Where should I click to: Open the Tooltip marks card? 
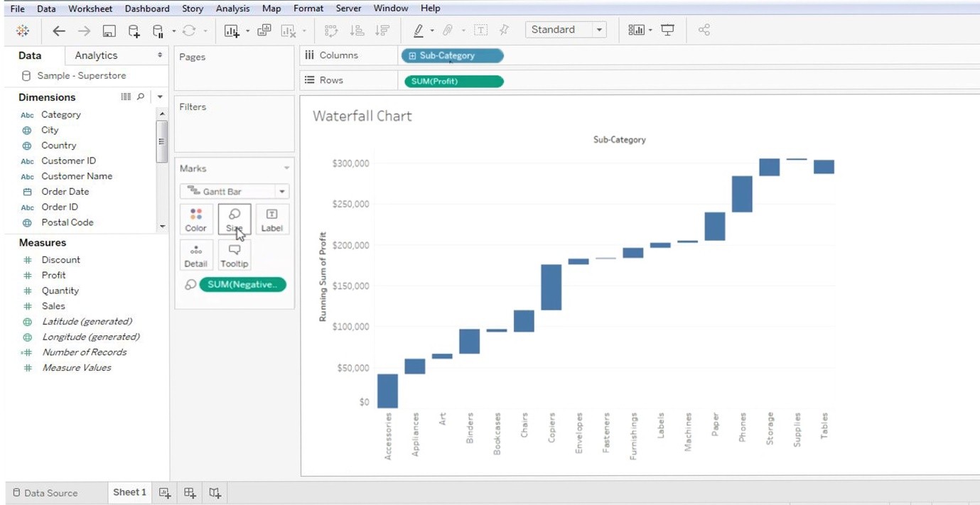click(x=235, y=256)
